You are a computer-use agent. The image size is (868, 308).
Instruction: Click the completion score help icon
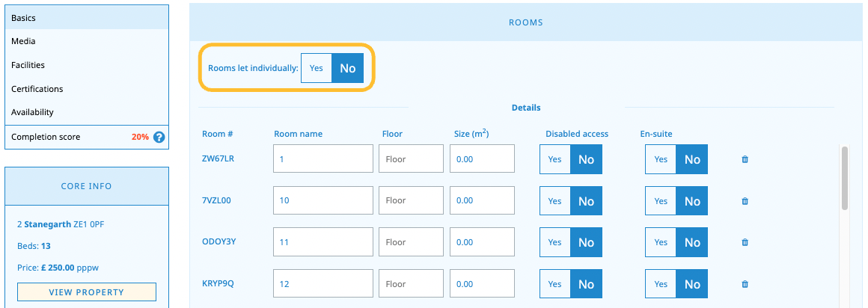pyautogui.click(x=159, y=137)
